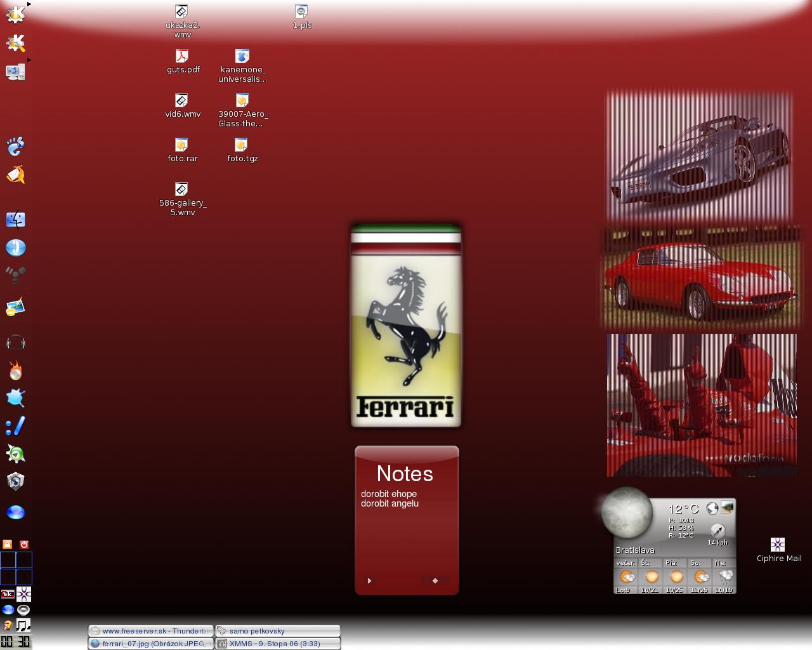Open the 1.pls playlist file

(x=302, y=17)
